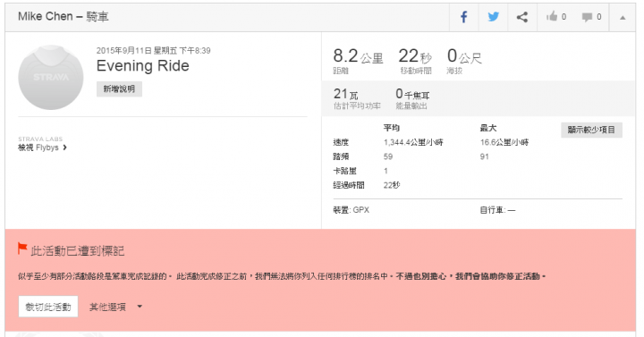Click 顯示較少項目 show less button
Screen dimensions: 644x337
(x=591, y=130)
